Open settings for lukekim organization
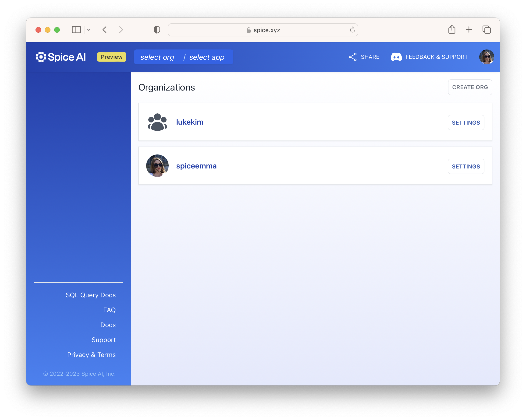 pos(466,122)
